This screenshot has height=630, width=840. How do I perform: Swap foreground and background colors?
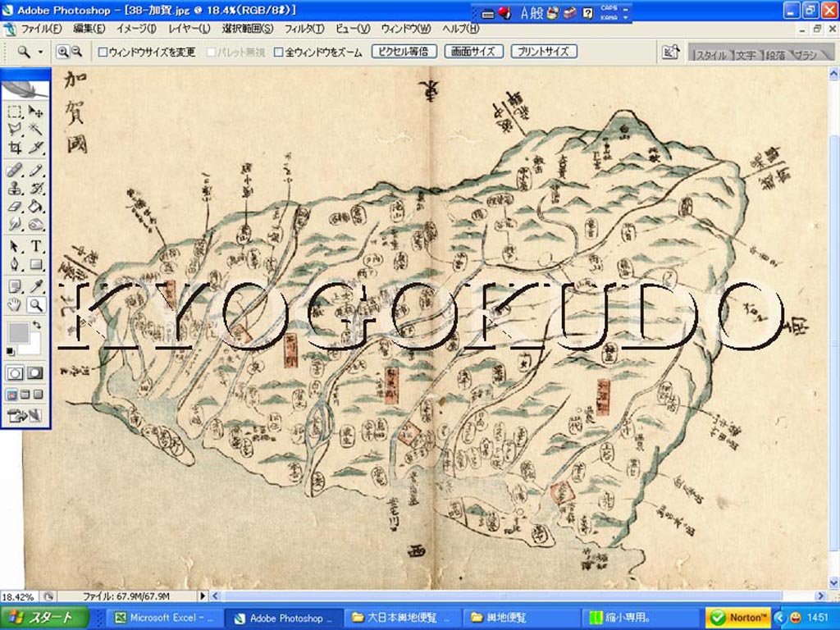(36, 325)
